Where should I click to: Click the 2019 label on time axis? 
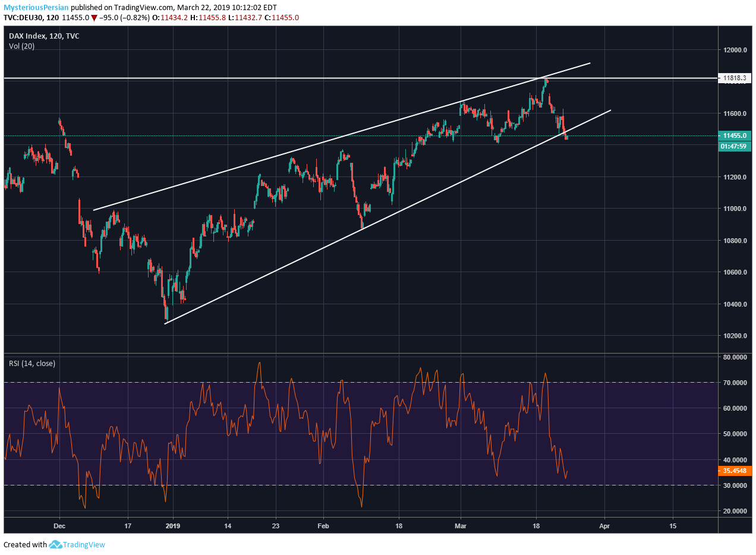pyautogui.click(x=173, y=526)
